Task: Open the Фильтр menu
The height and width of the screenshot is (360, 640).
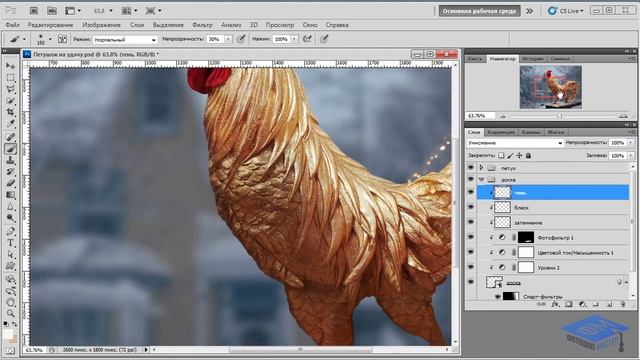Action: pos(202,25)
